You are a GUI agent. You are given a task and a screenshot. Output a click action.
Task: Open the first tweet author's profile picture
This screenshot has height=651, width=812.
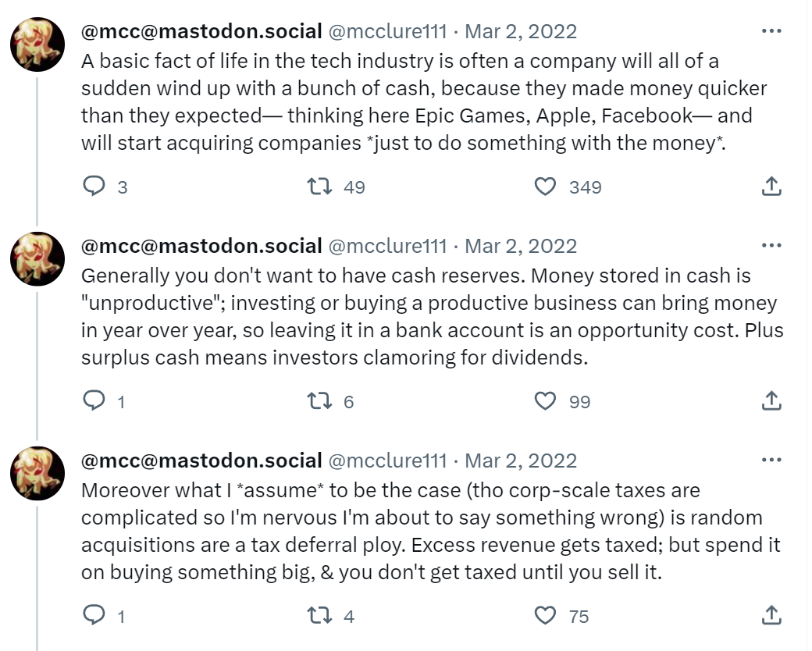coord(37,44)
